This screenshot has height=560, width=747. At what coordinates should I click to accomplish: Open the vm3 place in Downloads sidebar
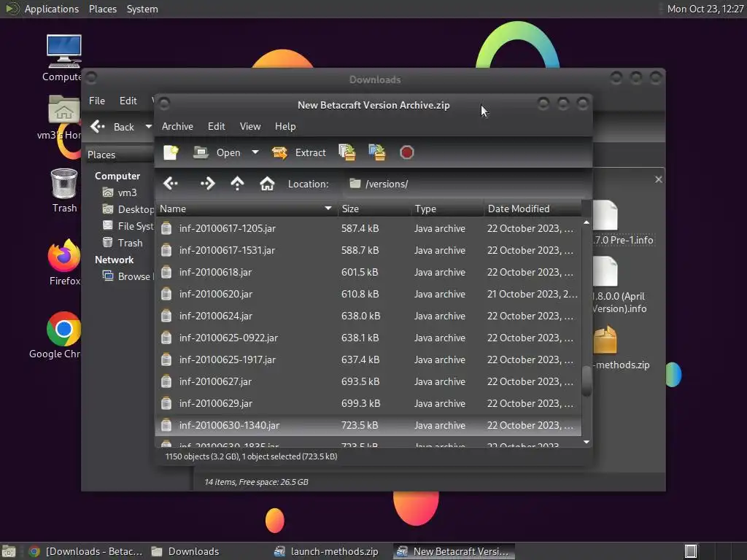(x=120, y=192)
